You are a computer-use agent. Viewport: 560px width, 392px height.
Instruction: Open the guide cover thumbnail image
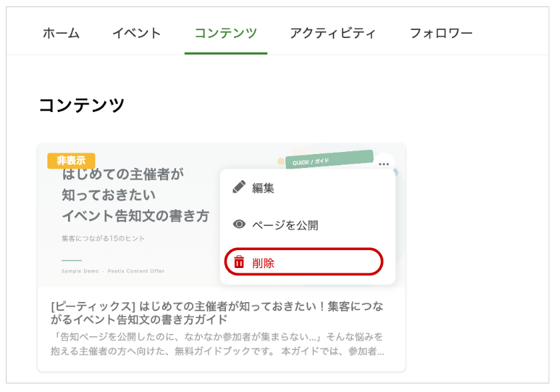pos(221,215)
